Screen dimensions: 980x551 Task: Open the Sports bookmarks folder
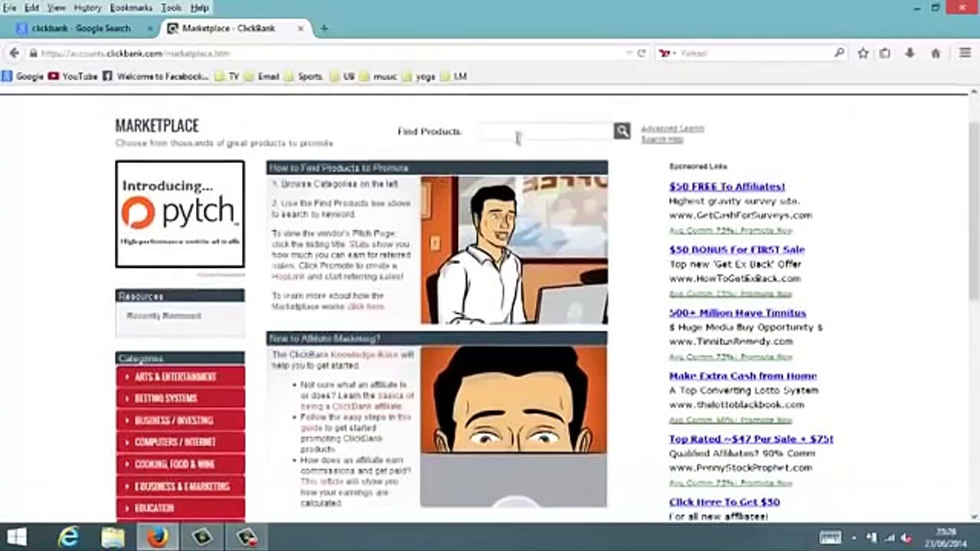303,77
